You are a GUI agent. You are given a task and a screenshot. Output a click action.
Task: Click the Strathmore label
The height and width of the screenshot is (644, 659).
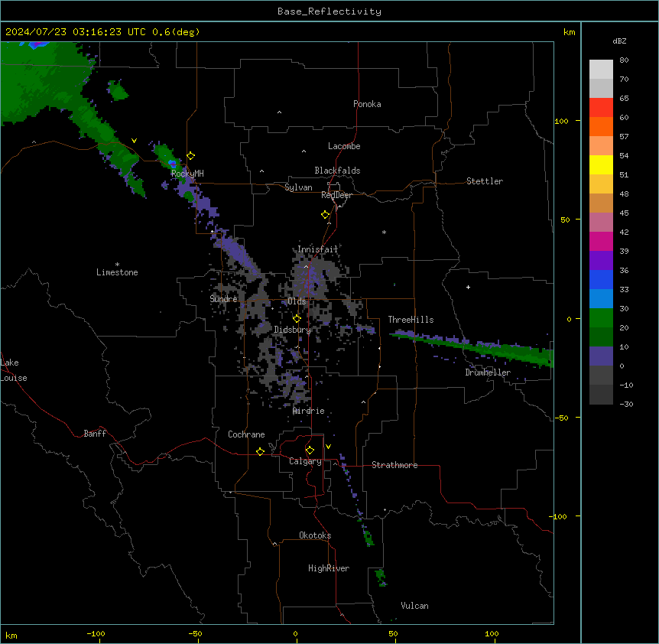coord(394,465)
